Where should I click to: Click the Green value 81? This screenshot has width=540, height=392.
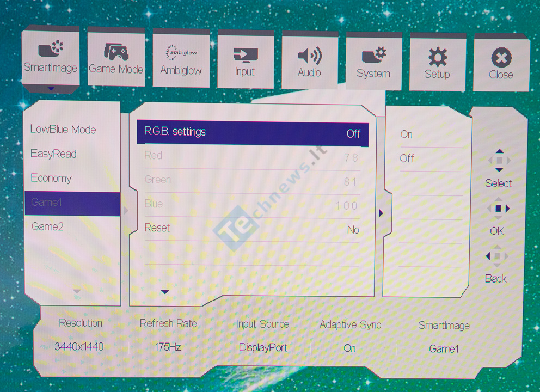pos(351,182)
